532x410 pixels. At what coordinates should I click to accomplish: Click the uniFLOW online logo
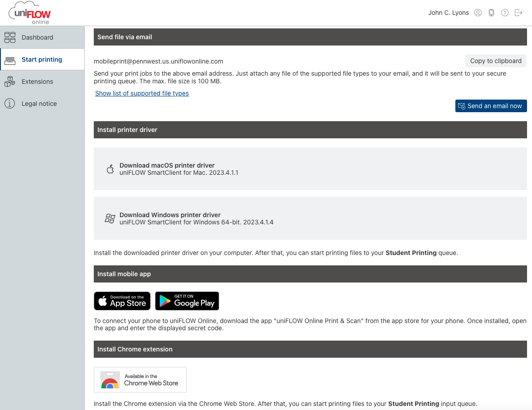click(x=29, y=13)
